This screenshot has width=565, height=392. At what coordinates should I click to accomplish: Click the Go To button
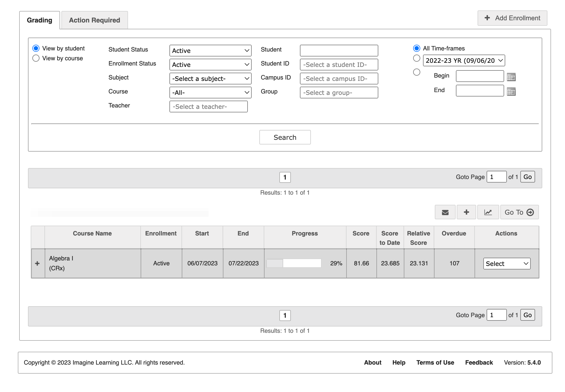(x=519, y=212)
